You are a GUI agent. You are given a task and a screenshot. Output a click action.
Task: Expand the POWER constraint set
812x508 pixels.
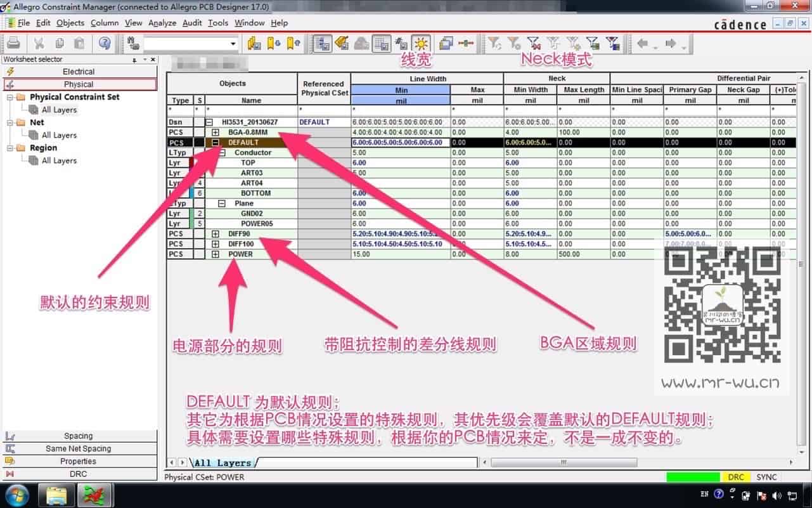coord(216,254)
